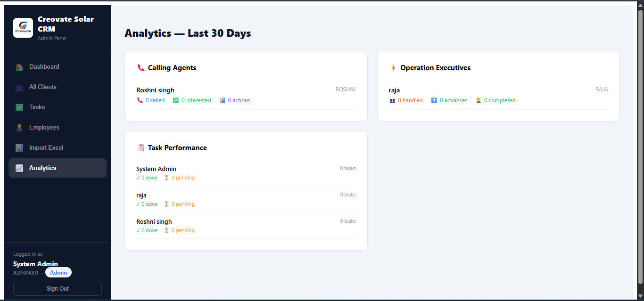Click the phone icon next to 0 called

(x=140, y=100)
